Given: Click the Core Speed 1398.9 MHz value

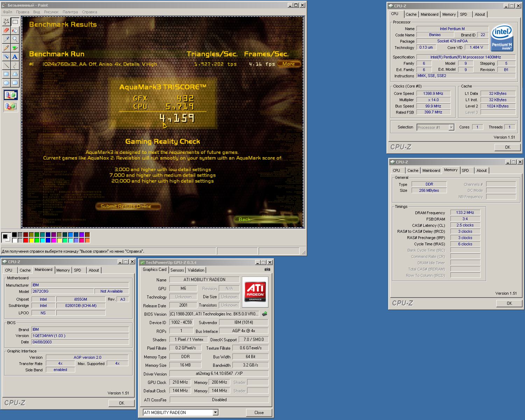Looking at the screenshot, I should 433,93.
